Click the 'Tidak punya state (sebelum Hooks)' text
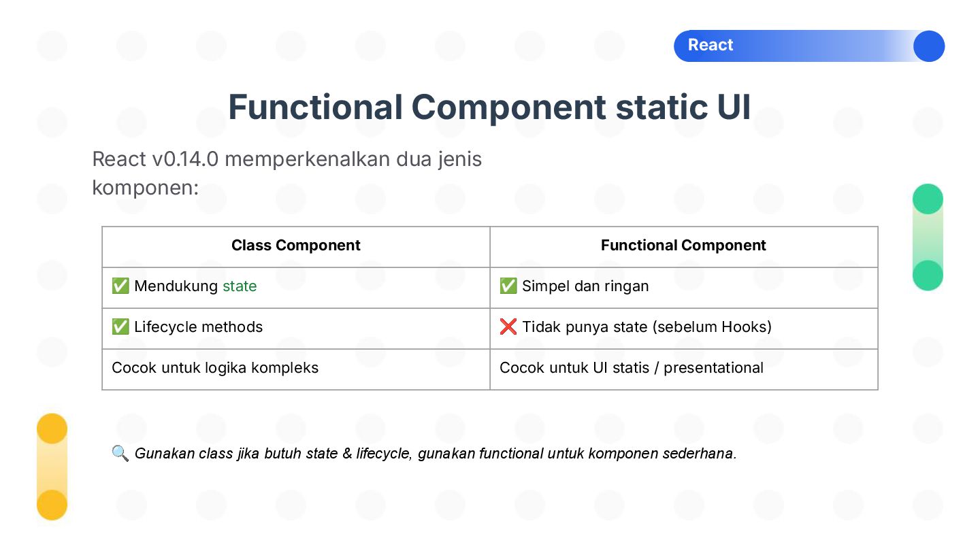 pyautogui.click(x=647, y=327)
